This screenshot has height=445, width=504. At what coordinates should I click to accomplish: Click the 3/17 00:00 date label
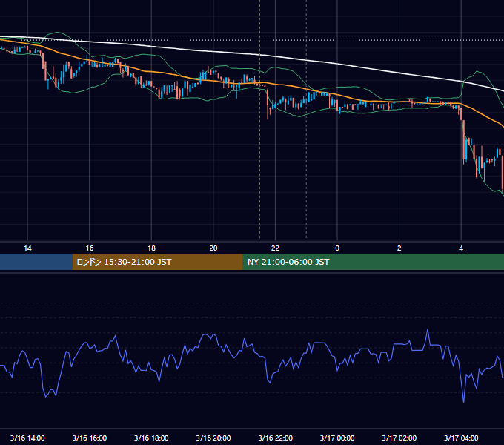[337, 438]
